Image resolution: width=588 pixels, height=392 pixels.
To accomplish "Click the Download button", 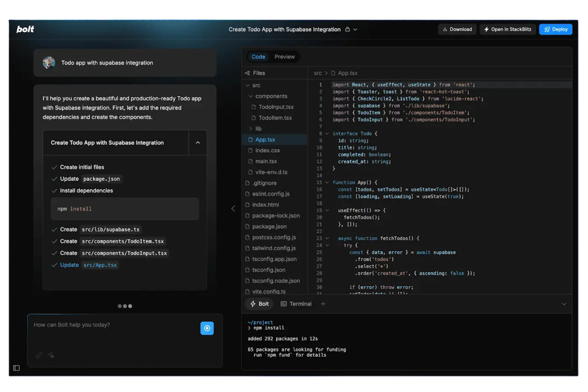I will coord(457,29).
